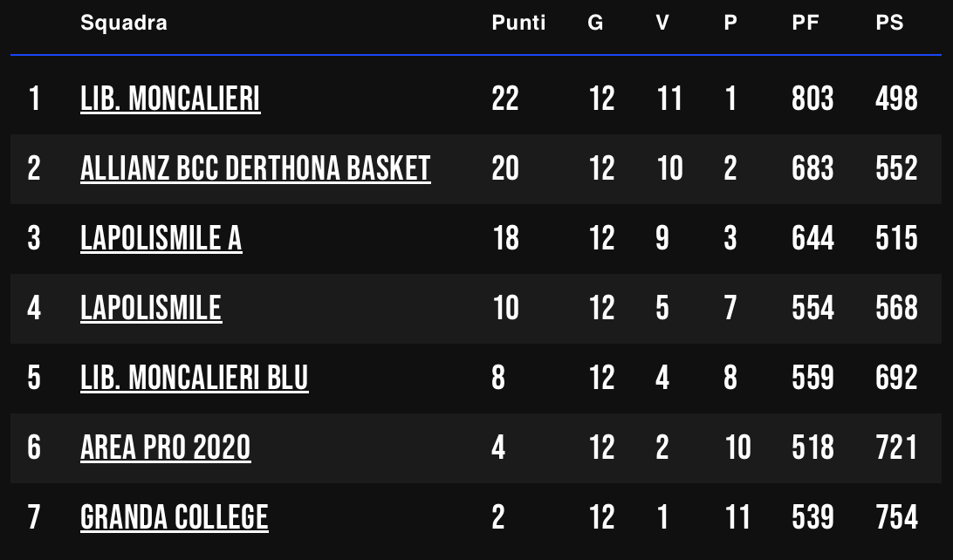Viewport: 953px width, 560px height.
Task: Open ALLIANZ BCC DERTHONA BASKET team page
Action: tap(255, 169)
